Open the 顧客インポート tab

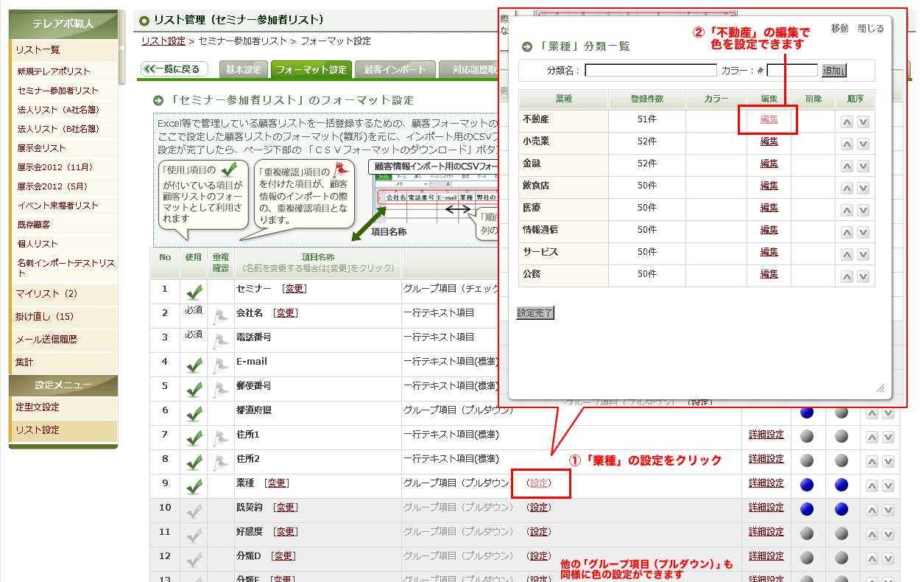pos(395,70)
